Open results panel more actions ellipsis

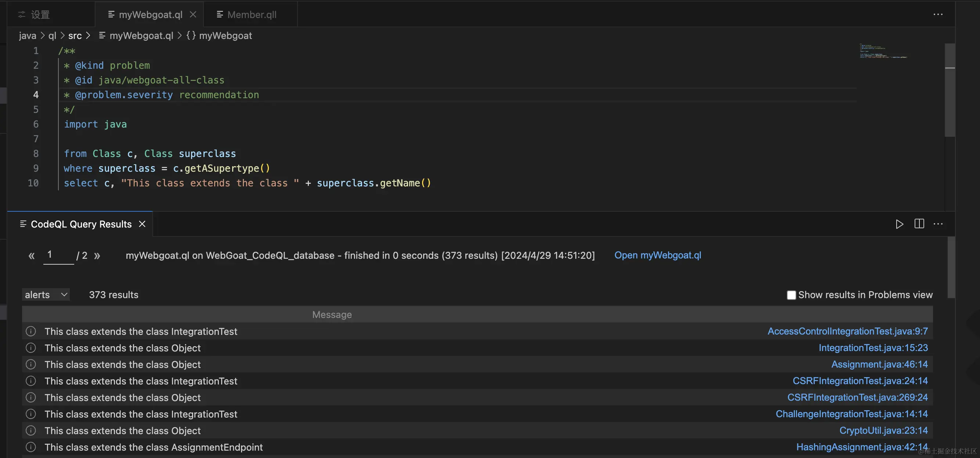point(938,224)
